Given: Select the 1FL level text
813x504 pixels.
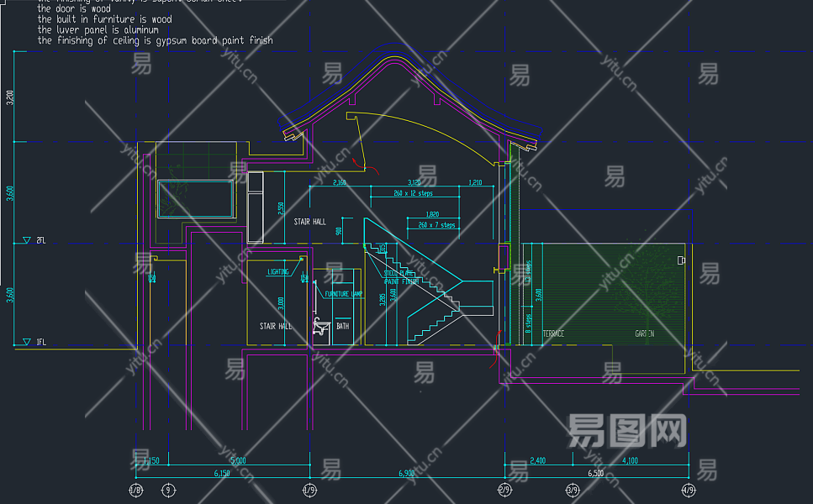Looking at the screenshot, I should pyautogui.click(x=41, y=342).
